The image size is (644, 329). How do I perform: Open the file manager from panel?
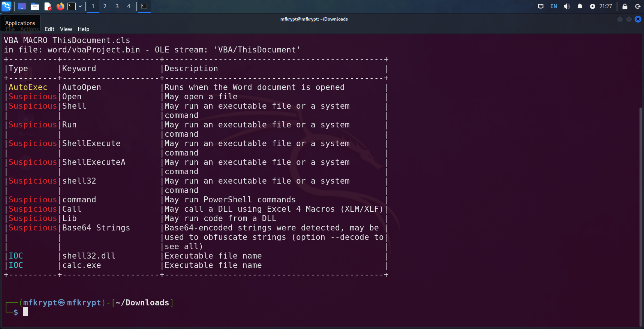click(x=35, y=6)
